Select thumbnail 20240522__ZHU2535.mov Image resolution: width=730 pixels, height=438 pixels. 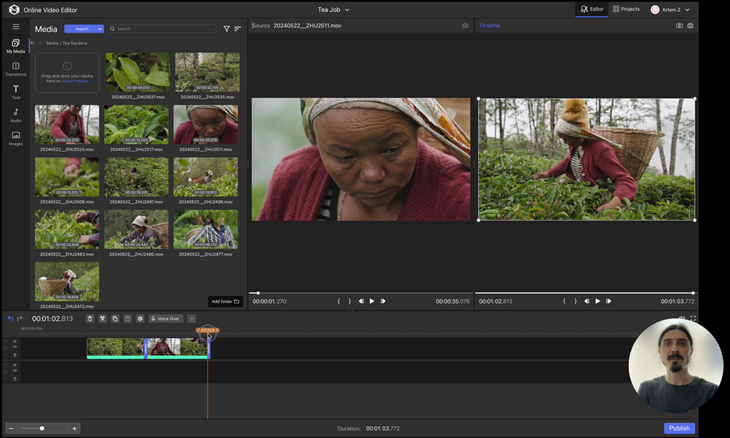(207, 72)
